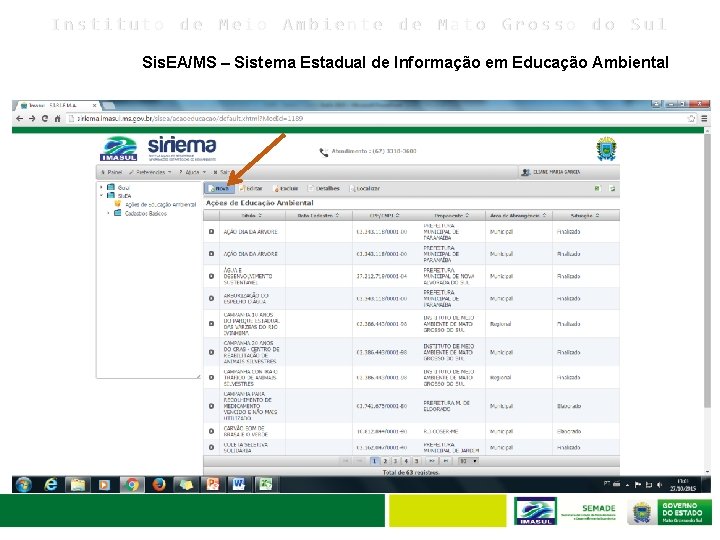Collapse the SisEA tree node
The width and height of the screenshot is (720, 540).
click(x=101, y=196)
